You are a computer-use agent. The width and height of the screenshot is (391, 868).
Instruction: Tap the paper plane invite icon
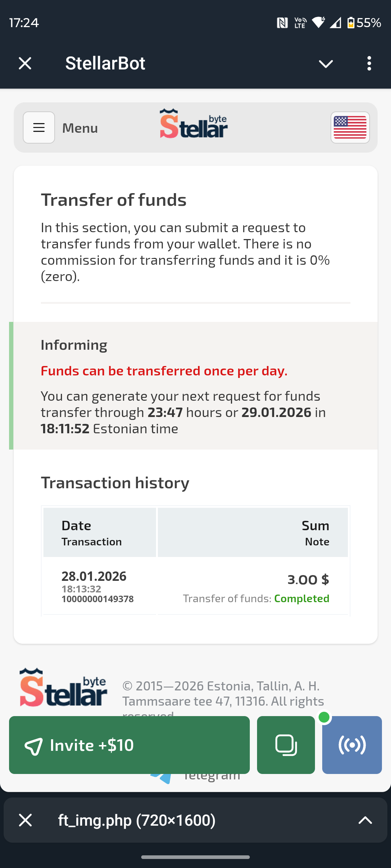click(x=33, y=746)
